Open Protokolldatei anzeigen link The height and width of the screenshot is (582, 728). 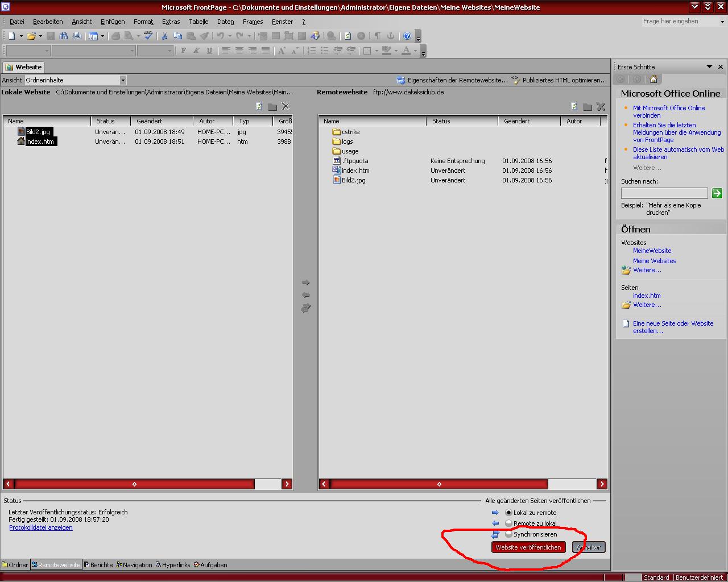tap(41, 527)
